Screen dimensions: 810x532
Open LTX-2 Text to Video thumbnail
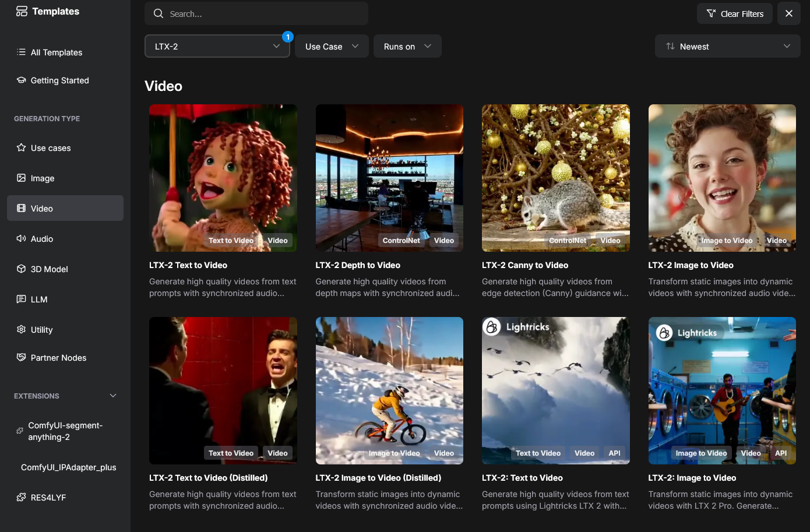223,178
